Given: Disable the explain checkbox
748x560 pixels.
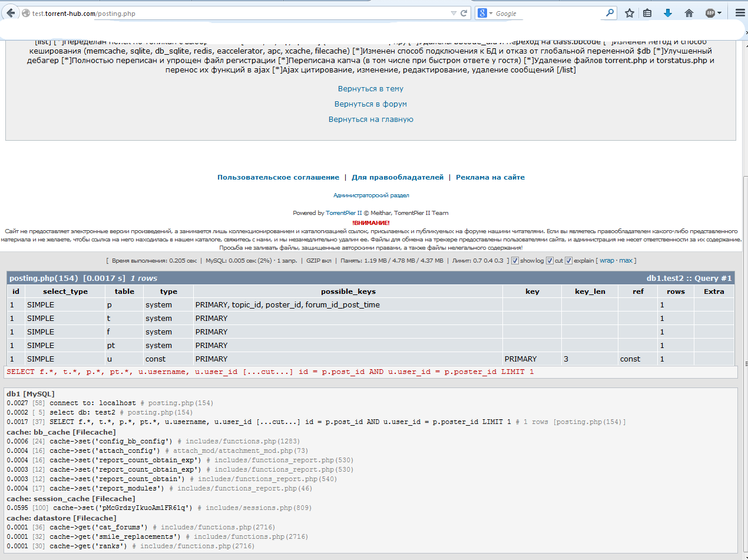Looking at the screenshot, I should [568, 260].
